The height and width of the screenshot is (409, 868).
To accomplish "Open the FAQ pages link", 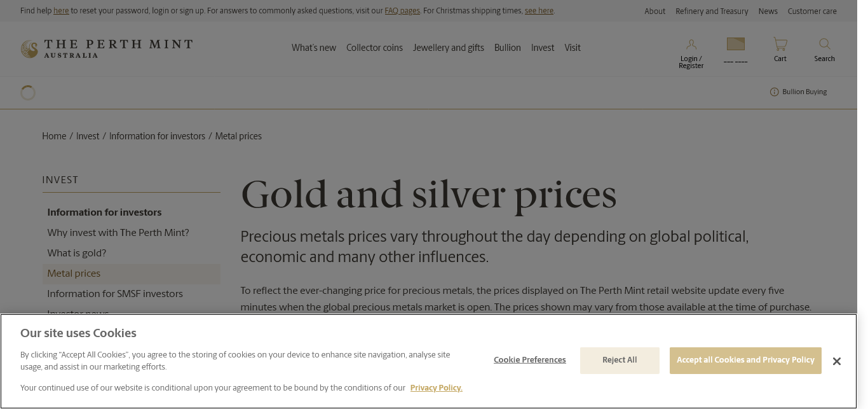I will [x=402, y=11].
